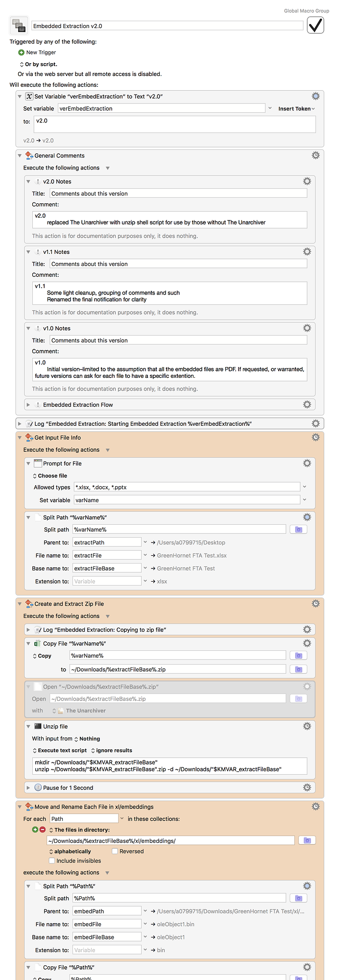The height and width of the screenshot is (980, 338).
Task: Collapse the v1.1 Notes comment action
Action: (28, 252)
